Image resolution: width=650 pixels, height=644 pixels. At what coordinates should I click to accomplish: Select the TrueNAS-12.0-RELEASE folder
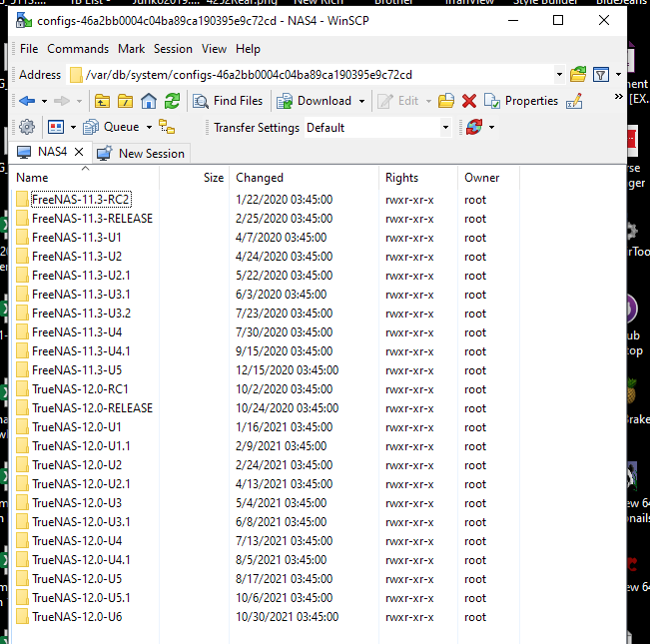(x=93, y=408)
